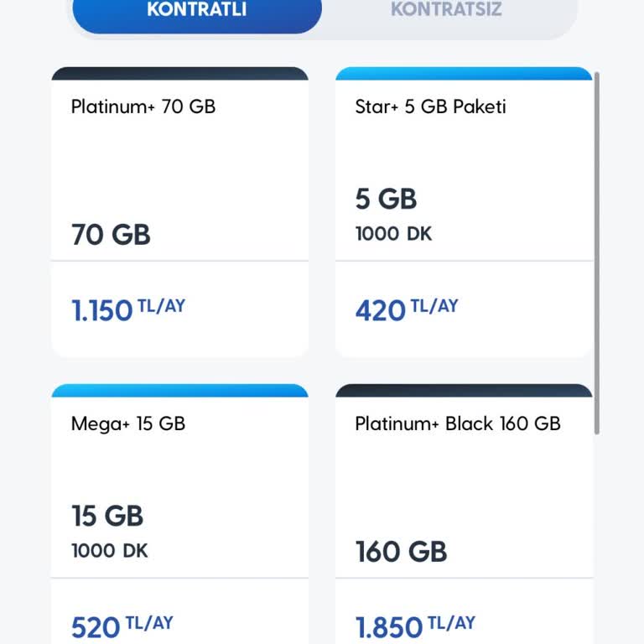Select the 1.150 TL/AY price
644x644 pixels.
pyautogui.click(x=127, y=309)
